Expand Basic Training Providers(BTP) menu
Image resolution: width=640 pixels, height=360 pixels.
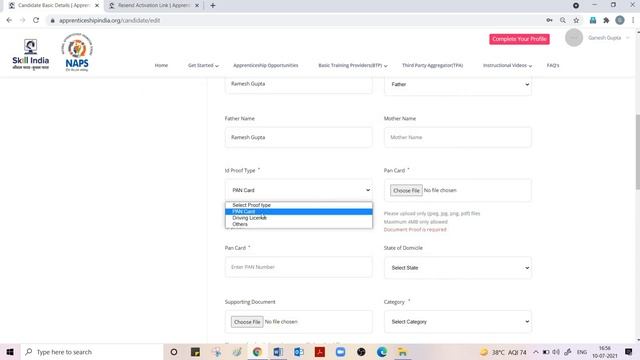point(353,65)
